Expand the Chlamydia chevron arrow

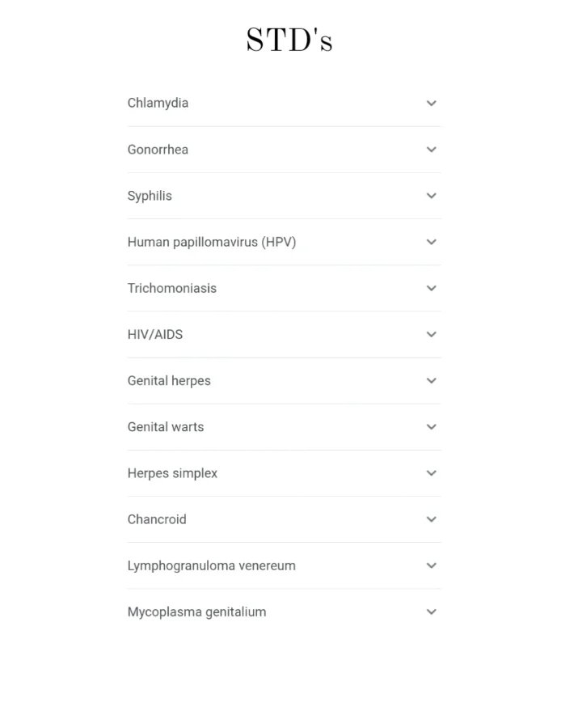click(x=432, y=104)
